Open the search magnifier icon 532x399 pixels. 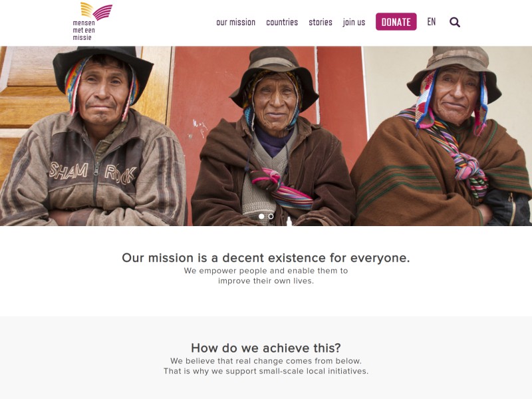[x=455, y=23]
